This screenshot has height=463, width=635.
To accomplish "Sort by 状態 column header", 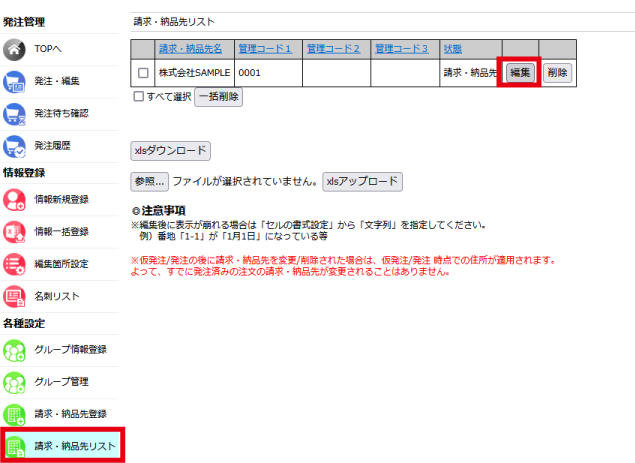I will tap(452, 49).
